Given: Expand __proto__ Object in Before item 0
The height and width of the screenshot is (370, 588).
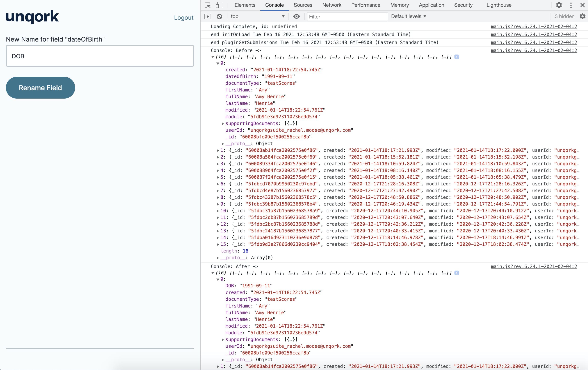Looking at the screenshot, I should (223, 144).
